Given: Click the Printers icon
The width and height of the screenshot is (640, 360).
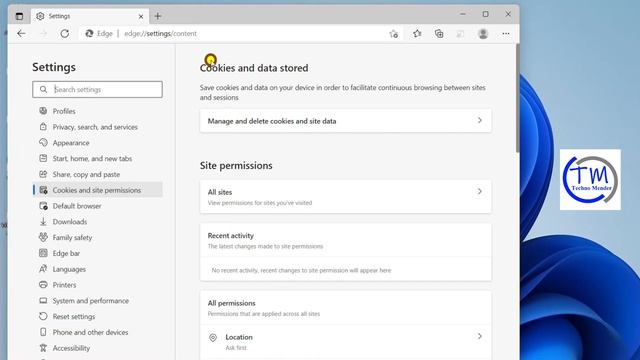Looking at the screenshot, I should (x=43, y=284).
